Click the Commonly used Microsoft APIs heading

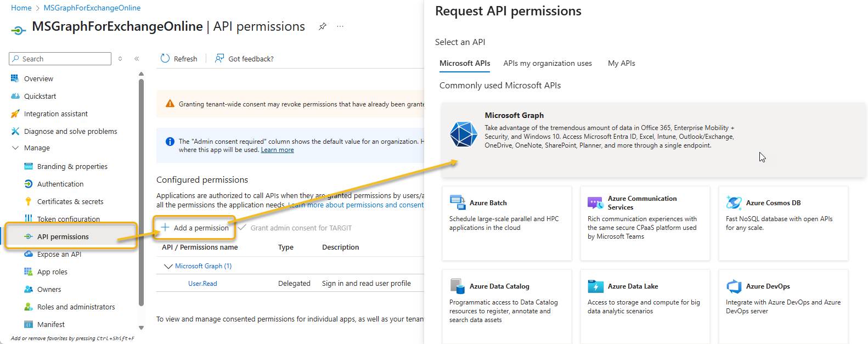click(500, 85)
